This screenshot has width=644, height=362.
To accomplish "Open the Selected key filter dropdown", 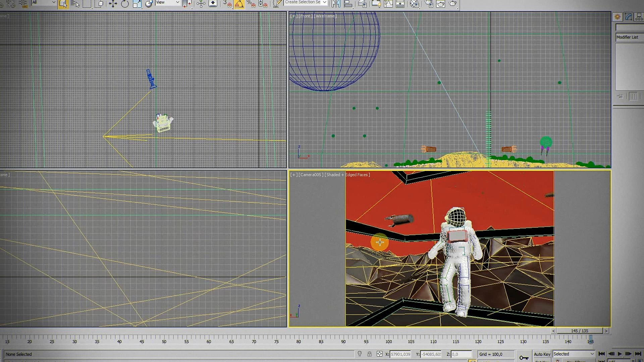I will (574, 354).
